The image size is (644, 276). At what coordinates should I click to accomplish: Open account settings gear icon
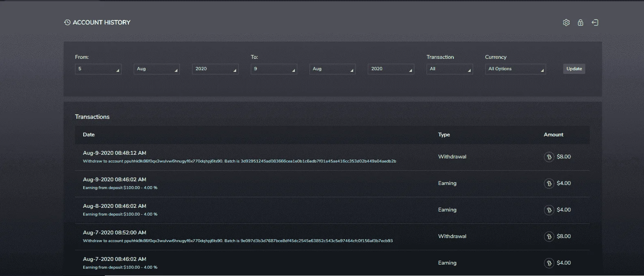click(566, 22)
